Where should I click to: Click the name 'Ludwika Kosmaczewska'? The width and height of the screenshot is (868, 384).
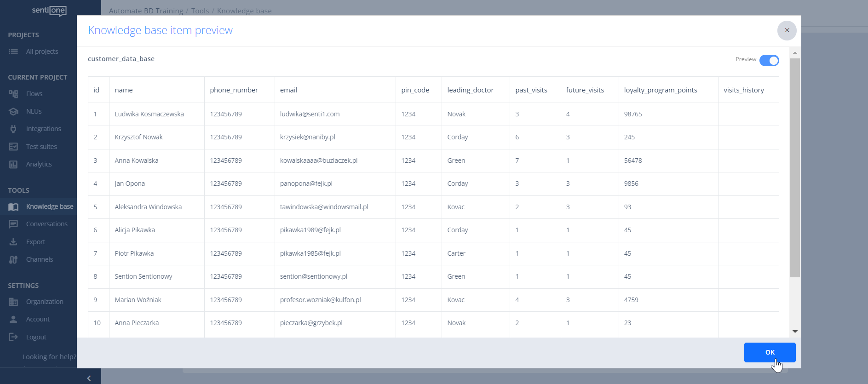click(149, 114)
